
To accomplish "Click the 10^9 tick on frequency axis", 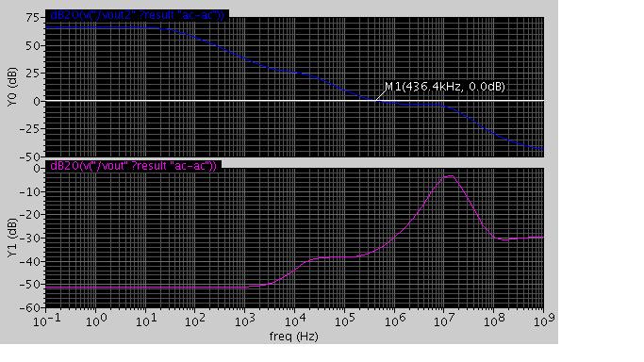I will (544, 321).
